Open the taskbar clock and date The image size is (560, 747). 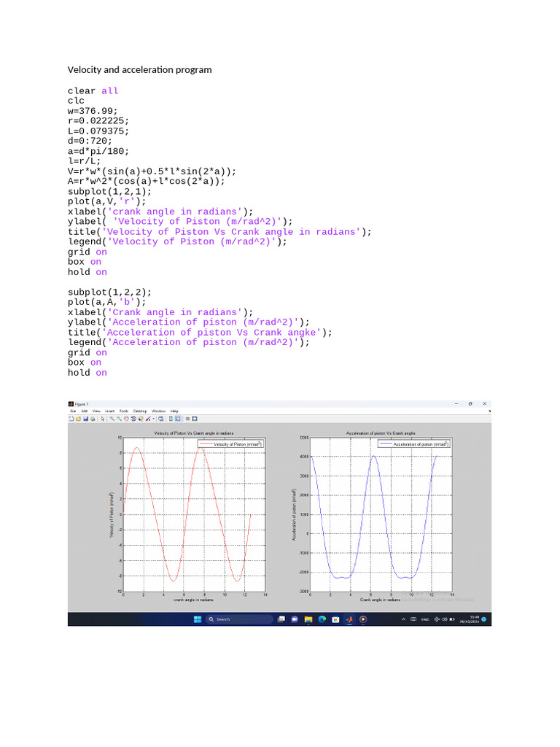(469, 619)
